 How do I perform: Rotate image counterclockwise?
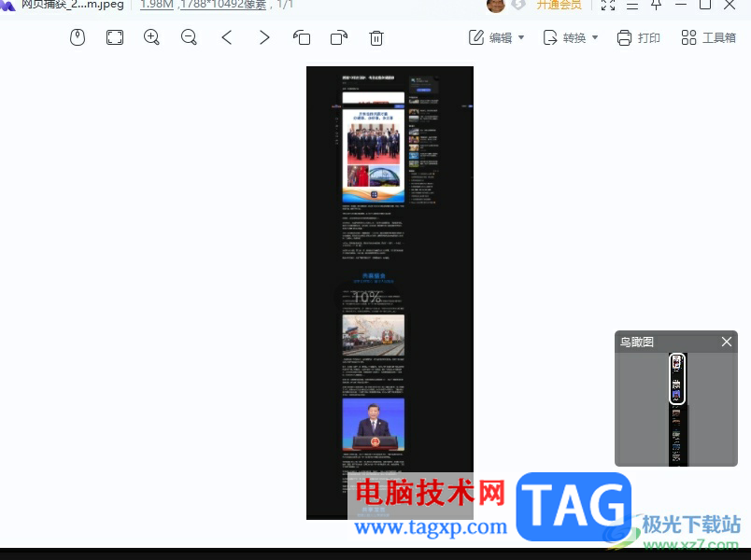click(302, 37)
